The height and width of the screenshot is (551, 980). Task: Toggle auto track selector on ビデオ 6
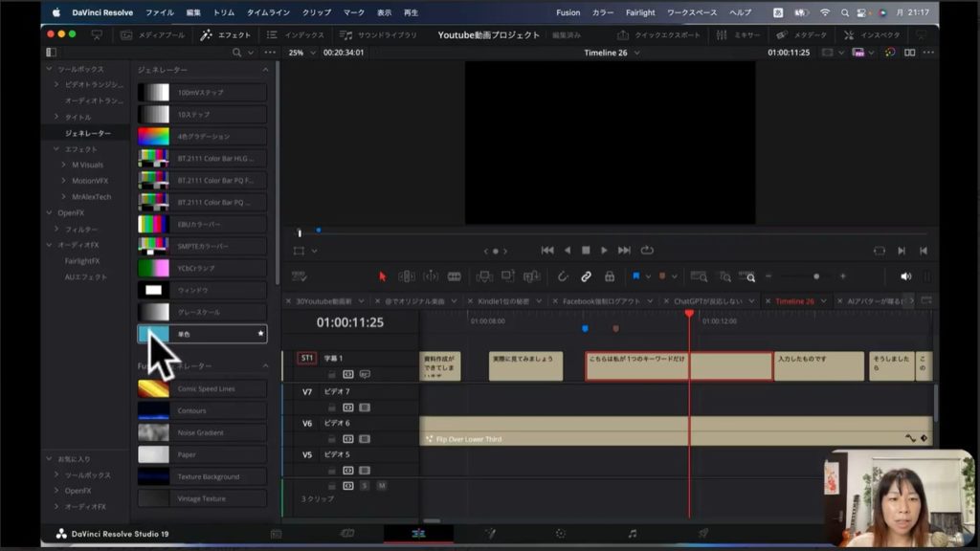click(348, 439)
